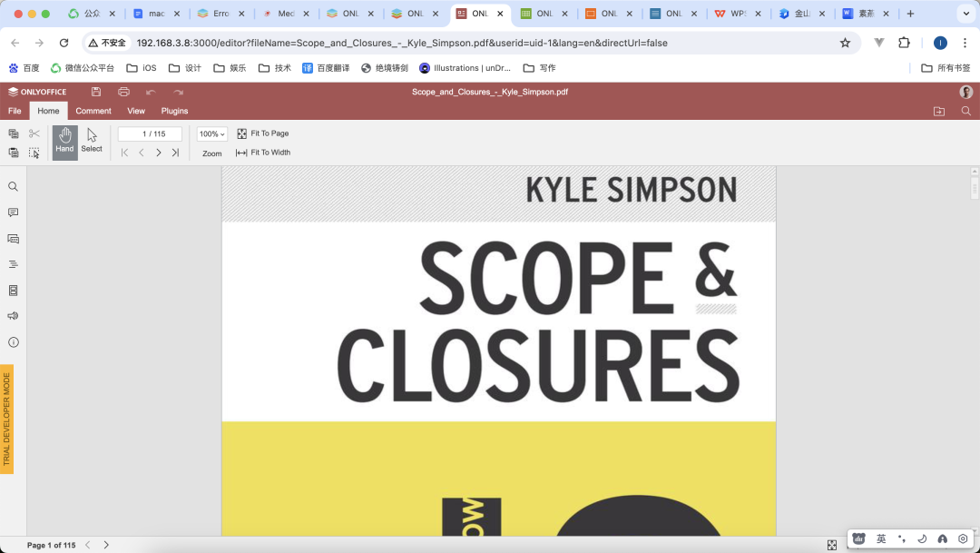Switch to the WPS browser tab

(738, 14)
